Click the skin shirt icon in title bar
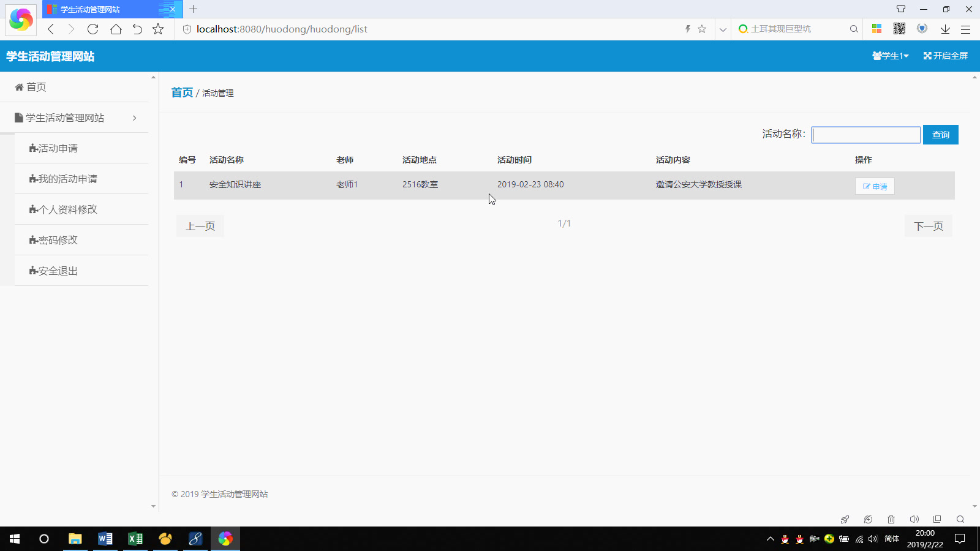Viewport: 980px width, 551px height. 901,9
